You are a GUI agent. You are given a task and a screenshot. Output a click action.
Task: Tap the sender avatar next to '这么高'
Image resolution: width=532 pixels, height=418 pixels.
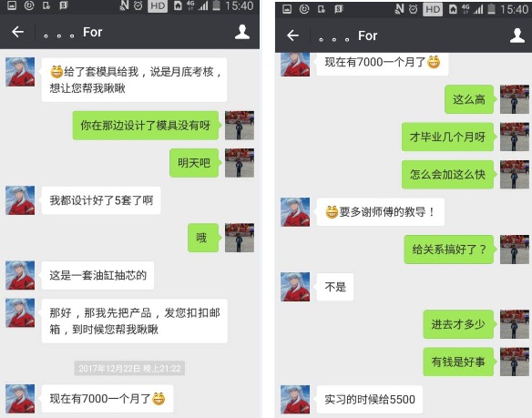[515, 99]
